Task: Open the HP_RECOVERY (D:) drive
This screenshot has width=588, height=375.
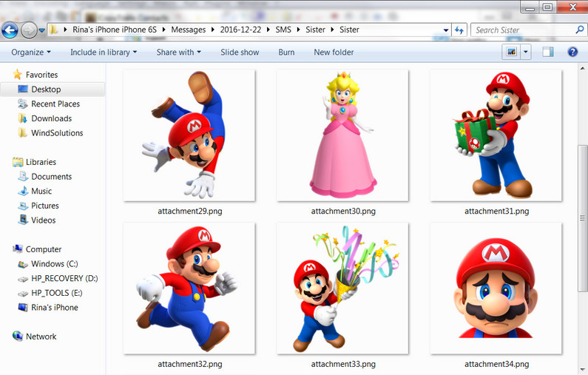Action: pyautogui.click(x=64, y=279)
